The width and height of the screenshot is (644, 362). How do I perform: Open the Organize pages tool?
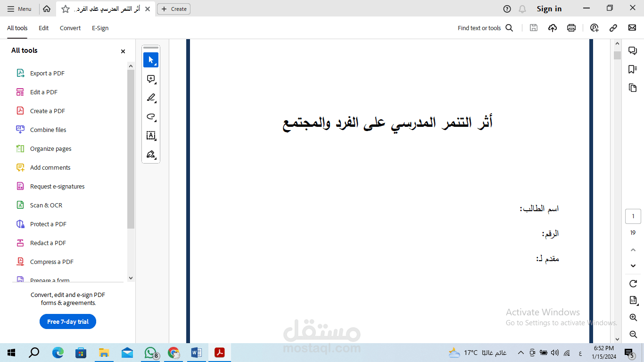click(x=51, y=148)
